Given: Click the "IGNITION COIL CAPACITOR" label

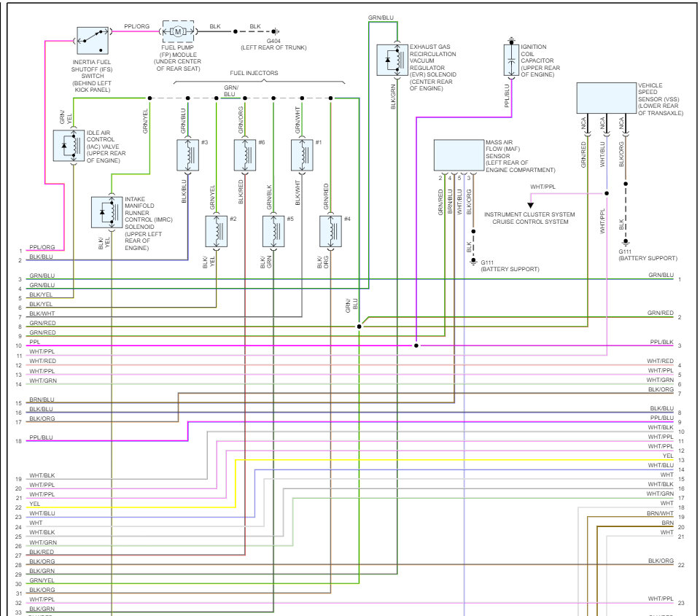Looking at the screenshot, I should coord(540,61).
